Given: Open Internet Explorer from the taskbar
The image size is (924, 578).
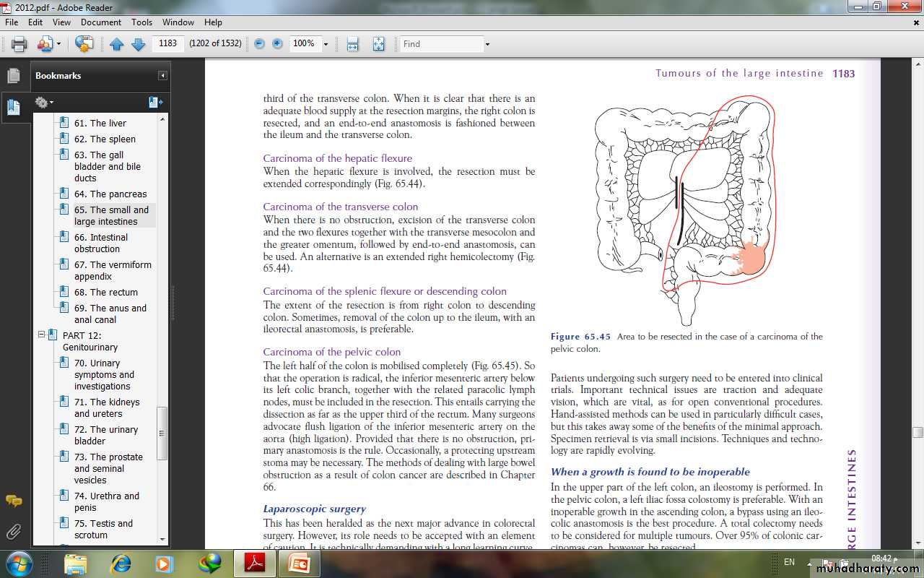Looking at the screenshot, I should (x=121, y=562).
